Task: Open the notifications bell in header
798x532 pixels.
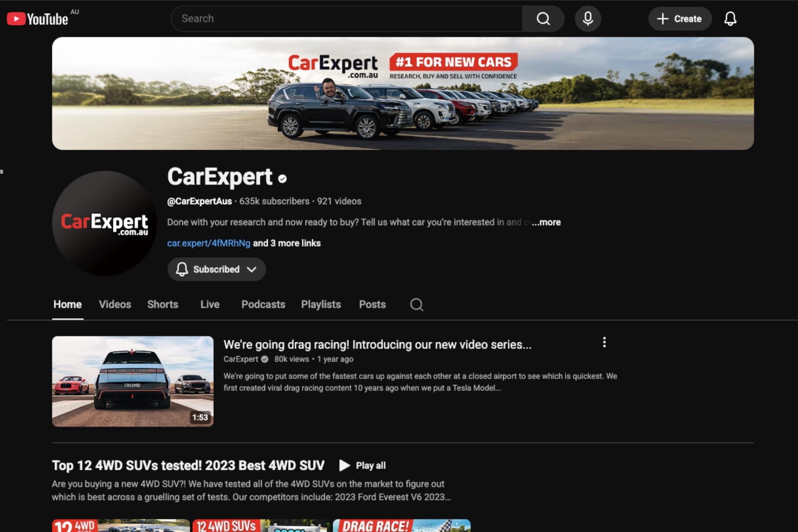Action: pos(730,19)
